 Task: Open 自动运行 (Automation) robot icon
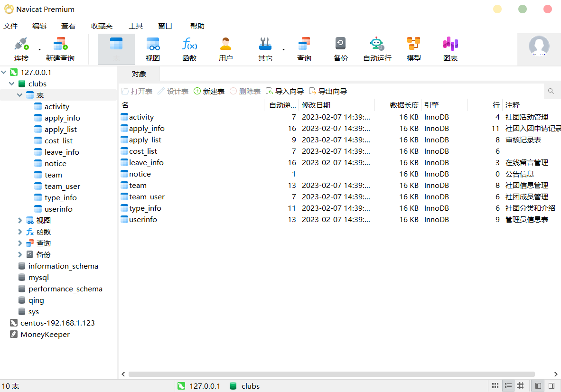(x=377, y=49)
